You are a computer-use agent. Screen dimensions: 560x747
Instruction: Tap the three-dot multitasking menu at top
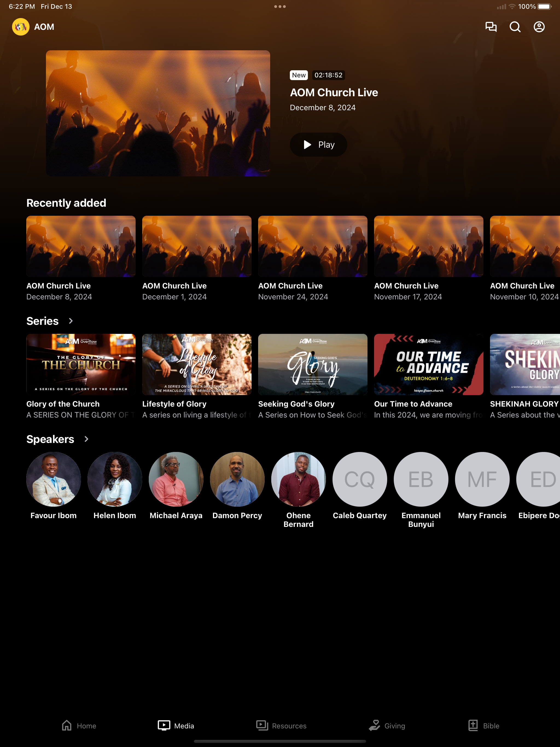click(x=280, y=6)
